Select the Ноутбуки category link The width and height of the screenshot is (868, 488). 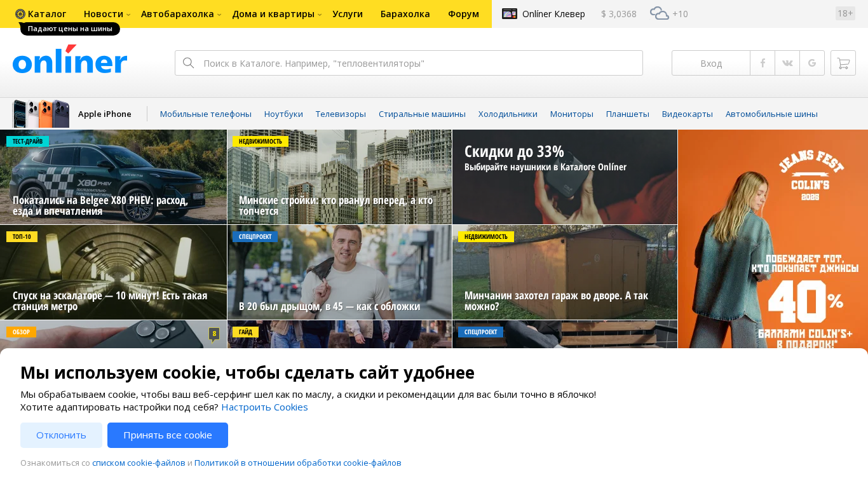tap(283, 114)
